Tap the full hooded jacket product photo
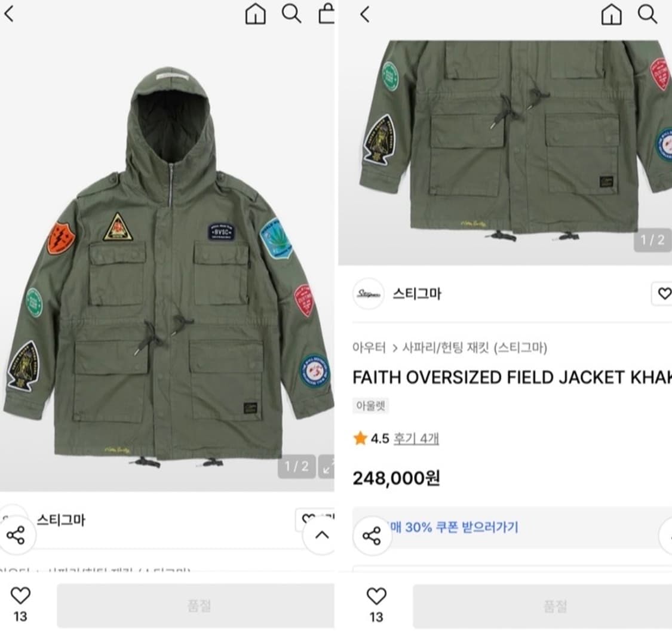This screenshot has height=634, width=672. (167, 263)
